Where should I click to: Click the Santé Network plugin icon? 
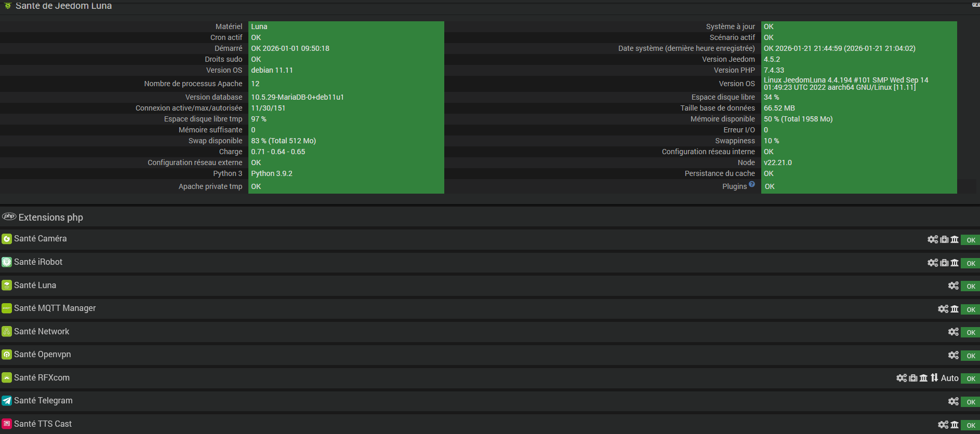click(x=7, y=331)
